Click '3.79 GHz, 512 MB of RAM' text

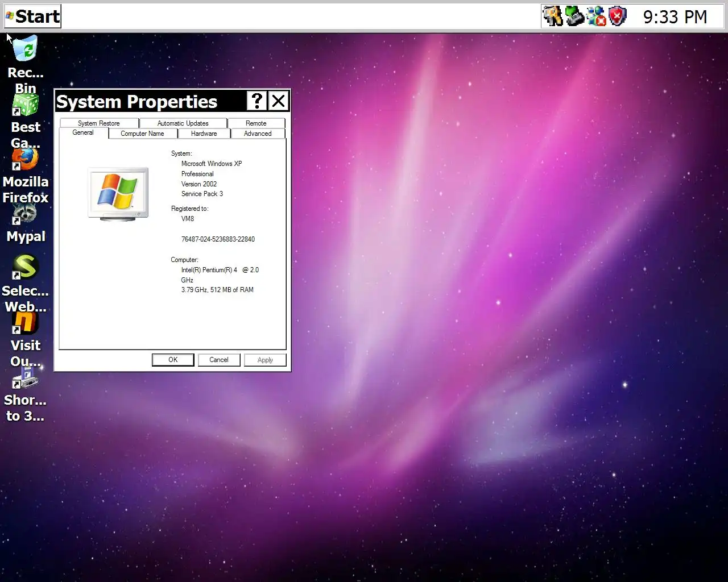(x=217, y=290)
